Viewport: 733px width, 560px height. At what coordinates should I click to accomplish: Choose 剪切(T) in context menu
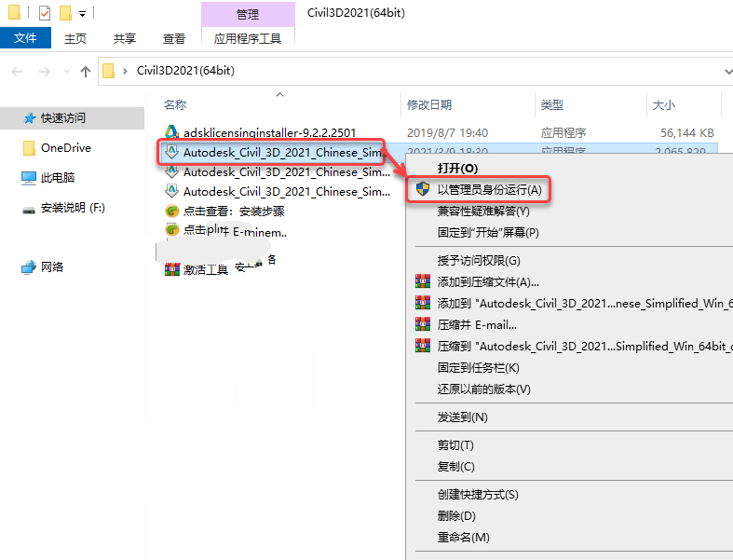click(x=455, y=445)
